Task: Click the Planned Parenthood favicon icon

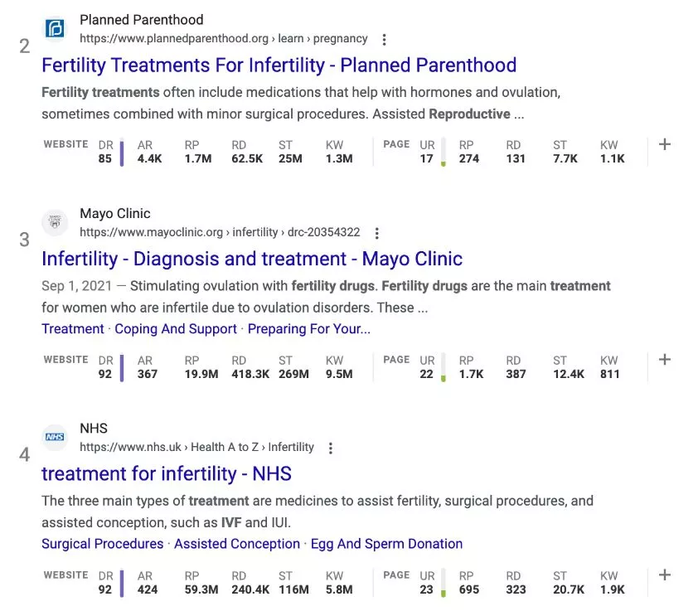Action: 56,29
